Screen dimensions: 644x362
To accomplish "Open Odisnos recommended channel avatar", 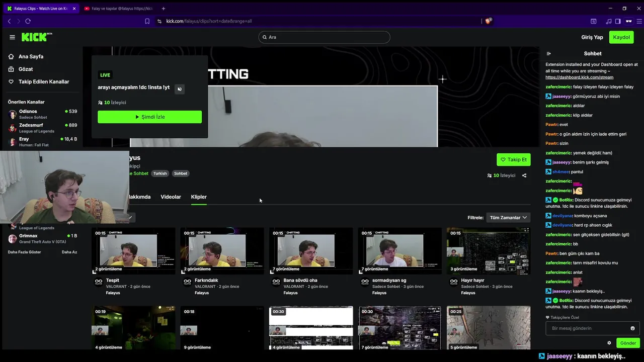I will [x=13, y=114].
